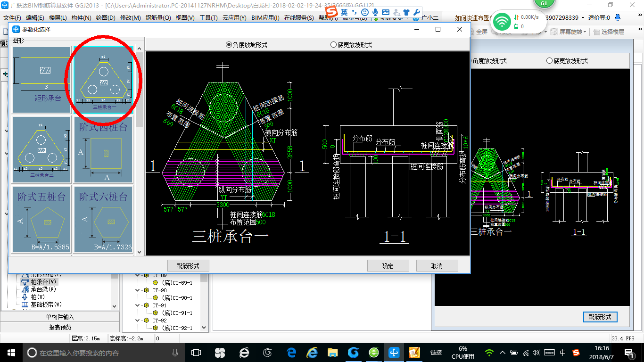The height and width of the screenshot is (362, 644).
Task: Open the 工具(T) menu
Action: [208, 18]
